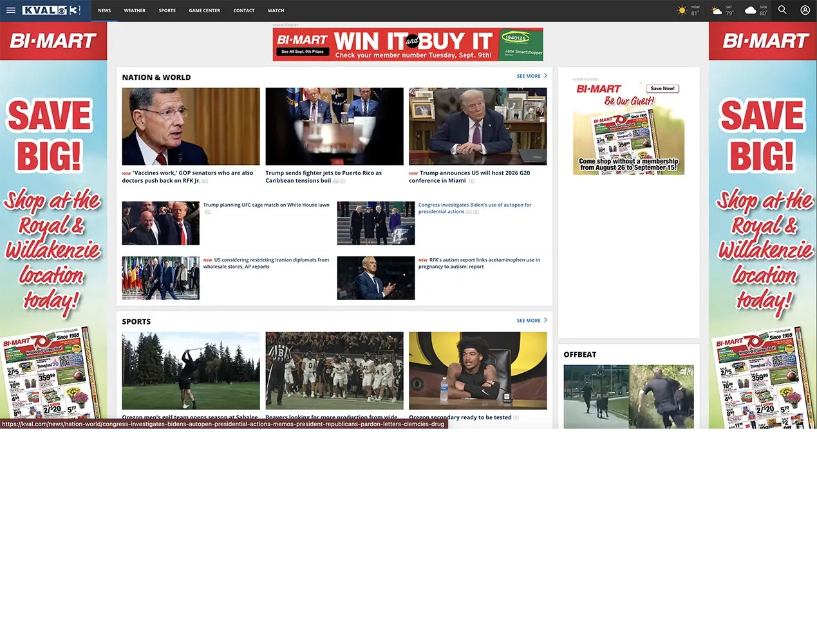
Task: Open RFK's autism report headline
Action: (480, 263)
